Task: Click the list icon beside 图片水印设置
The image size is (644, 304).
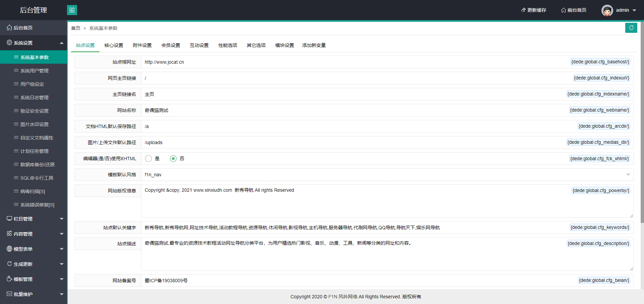Action: [x=16, y=124]
